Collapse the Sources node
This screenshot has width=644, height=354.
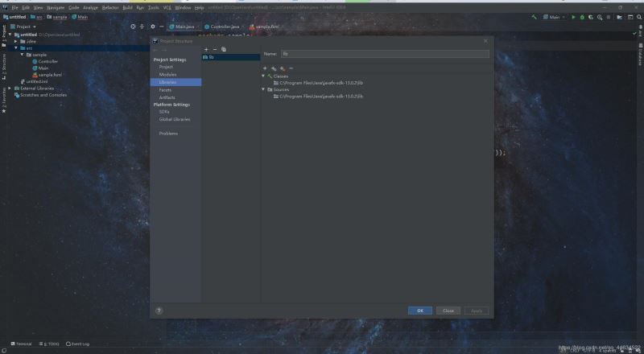click(x=263, y=89)
